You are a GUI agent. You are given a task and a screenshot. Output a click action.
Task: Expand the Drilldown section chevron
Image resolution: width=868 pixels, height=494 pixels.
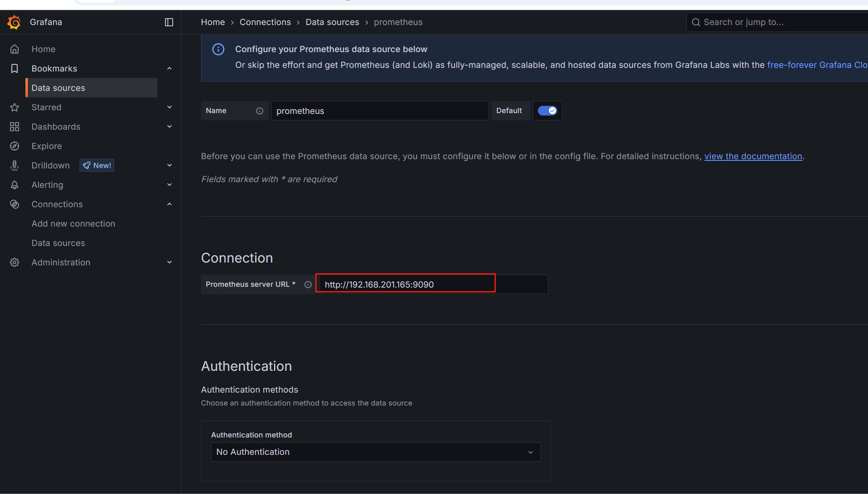[x=169, y=166]
